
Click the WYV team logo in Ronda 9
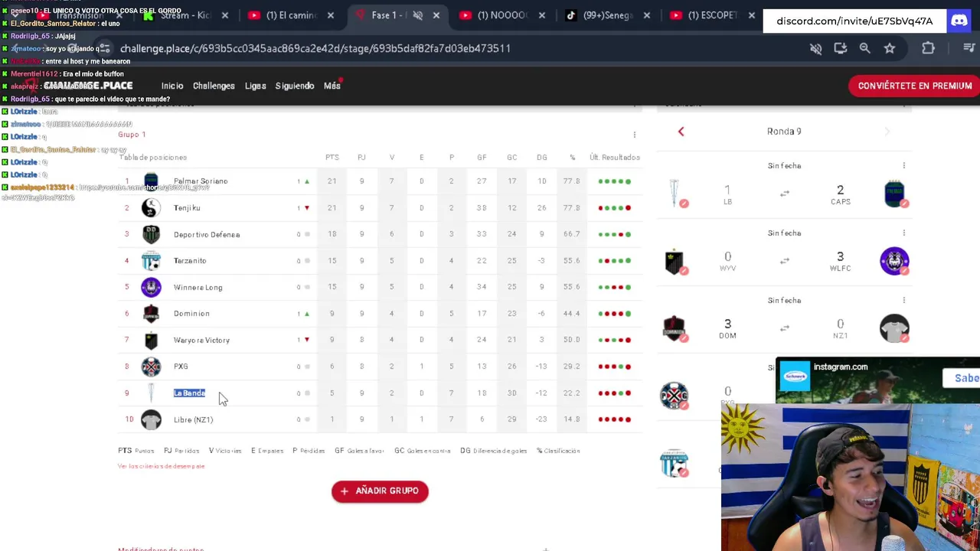pos(675,261)
